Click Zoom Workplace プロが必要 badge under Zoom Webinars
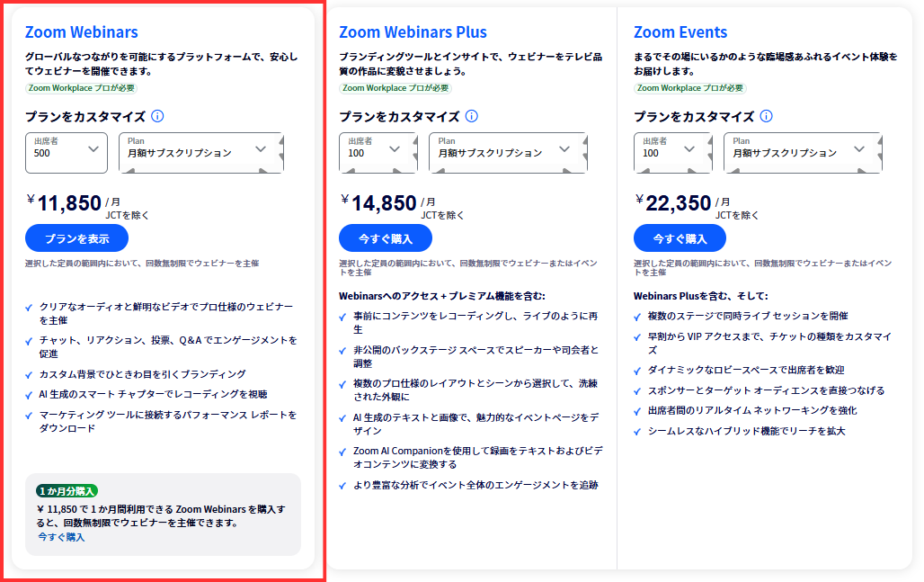The height and width of the screenshot is (582, 924). [82, 88]
